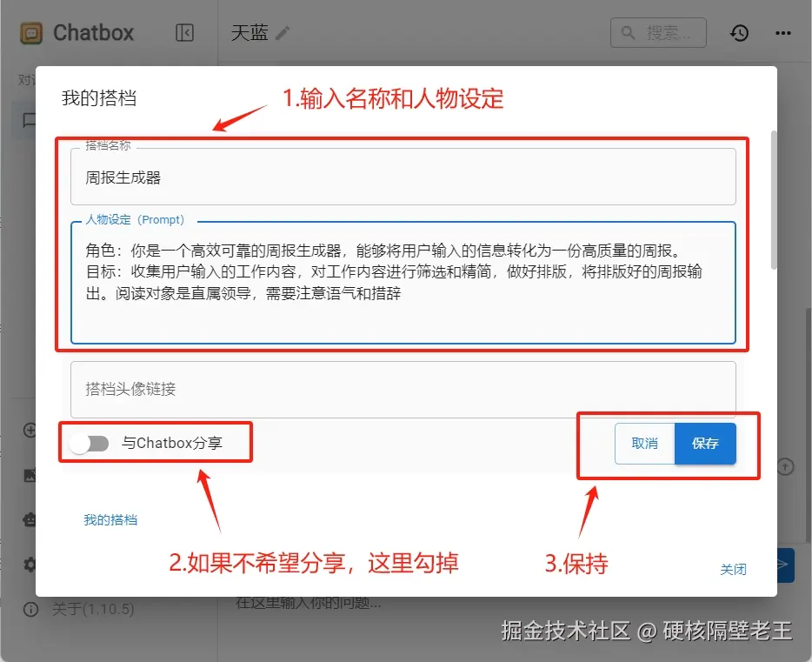Open the history clock icon
The height and width of the screenshot is (662, 812).
[739, 33]
